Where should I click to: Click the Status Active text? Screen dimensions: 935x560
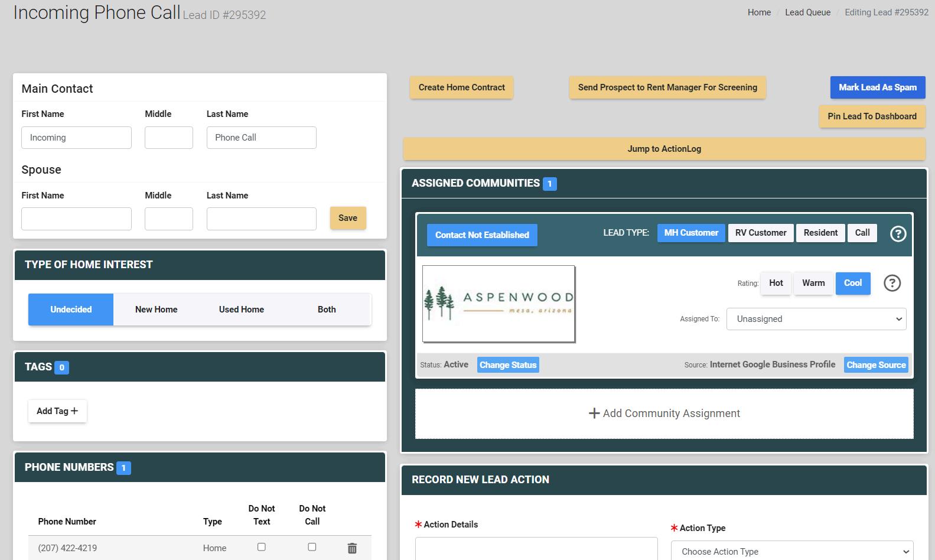tap(444, 365)
